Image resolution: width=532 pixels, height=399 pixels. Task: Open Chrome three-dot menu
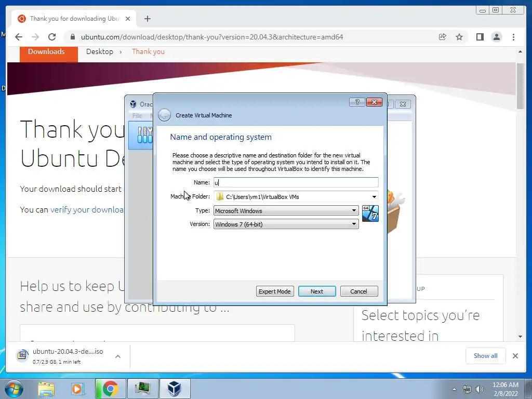click(x=513, y=37)
